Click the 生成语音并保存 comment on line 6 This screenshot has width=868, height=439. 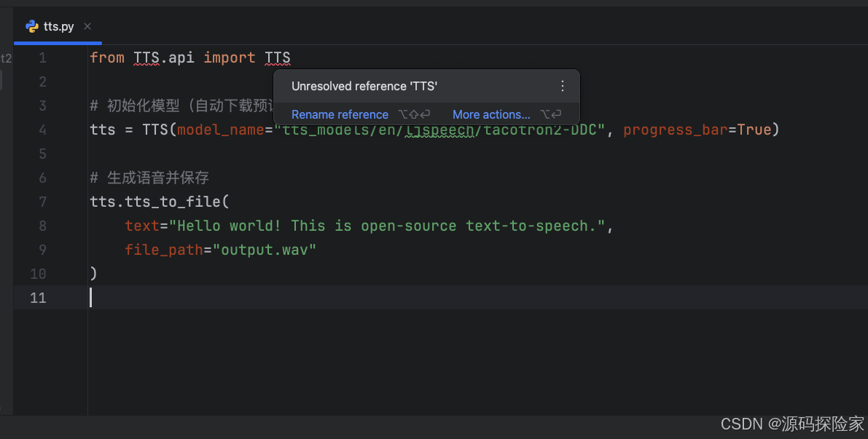pos(149,178)
